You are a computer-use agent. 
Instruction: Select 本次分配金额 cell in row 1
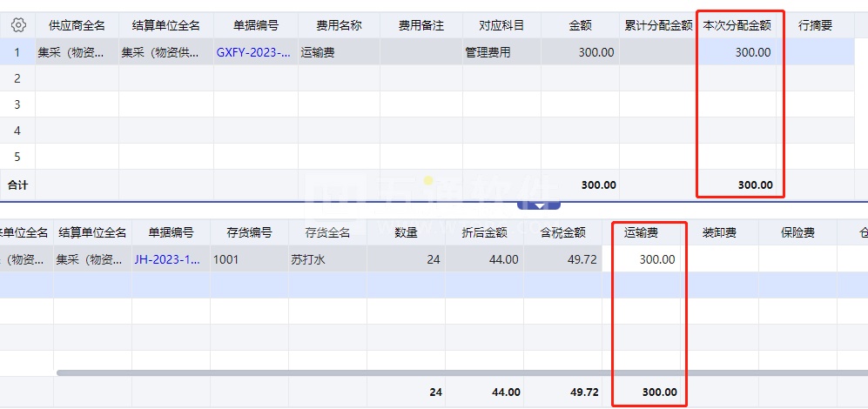pos(738,52)
